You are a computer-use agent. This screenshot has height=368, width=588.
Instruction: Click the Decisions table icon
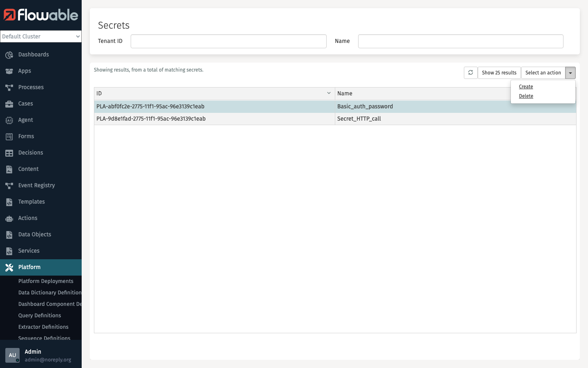click(9, 153)
